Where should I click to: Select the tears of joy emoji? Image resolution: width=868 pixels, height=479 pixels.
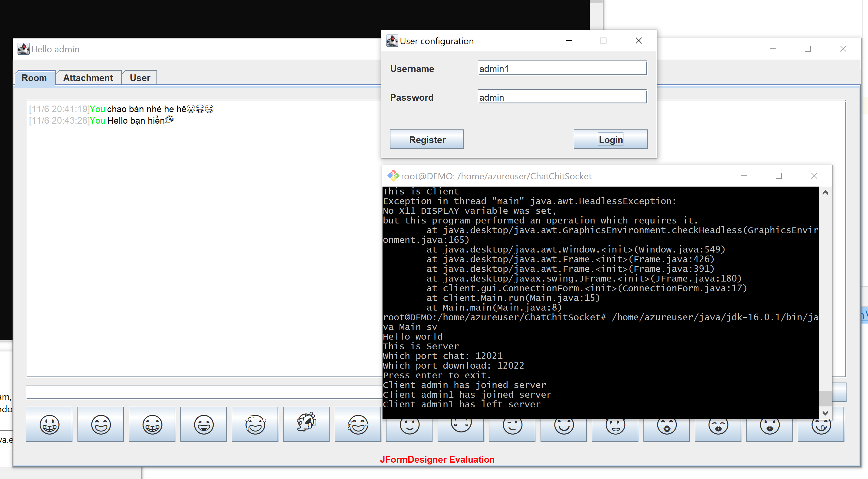(x=358, y=424)
